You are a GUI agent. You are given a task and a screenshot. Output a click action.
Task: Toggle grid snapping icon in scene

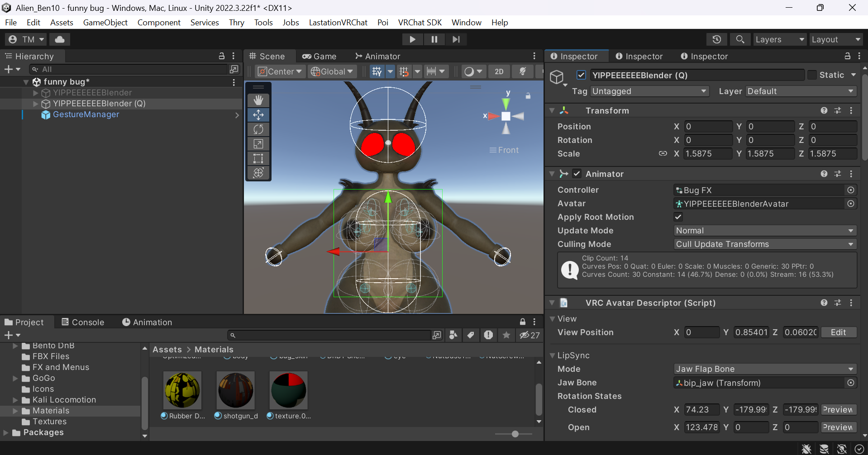404,71
